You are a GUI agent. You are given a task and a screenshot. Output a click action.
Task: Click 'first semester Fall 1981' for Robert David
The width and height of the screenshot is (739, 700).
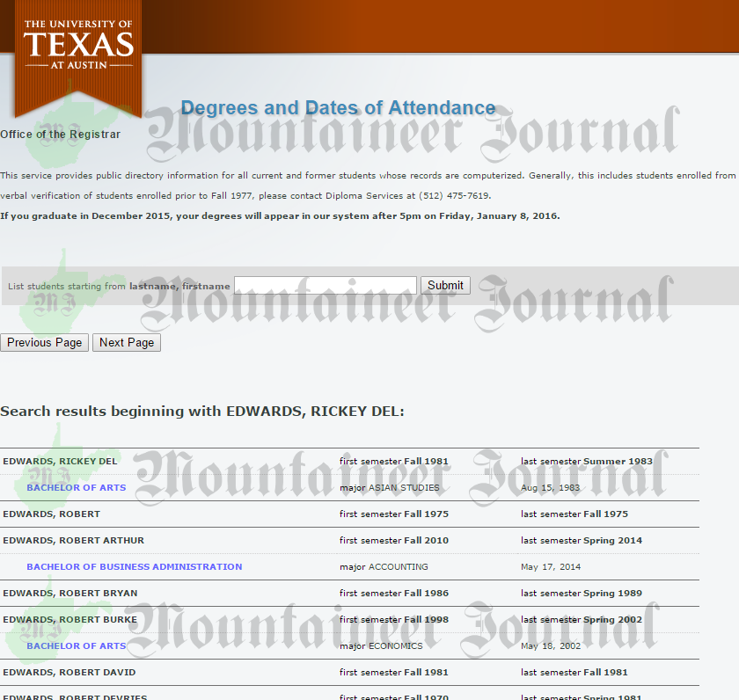pos(394,672)
